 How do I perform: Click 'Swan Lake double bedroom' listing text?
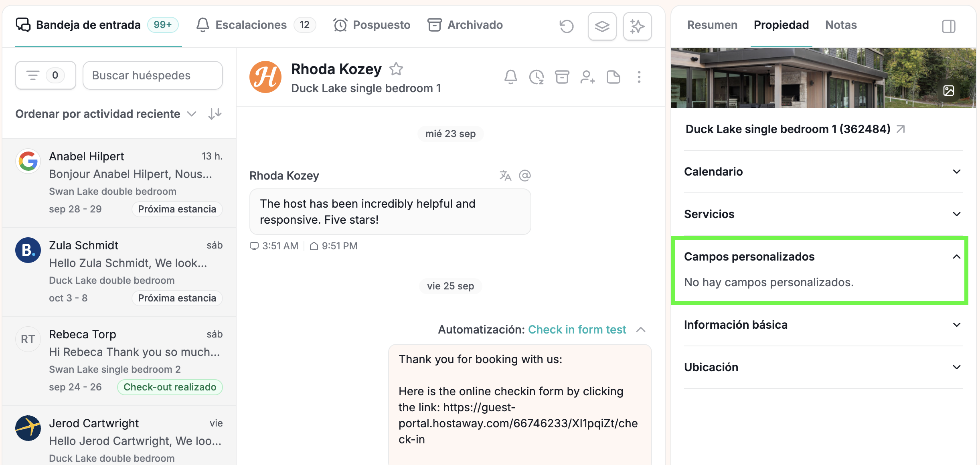(x=113, y=192)
